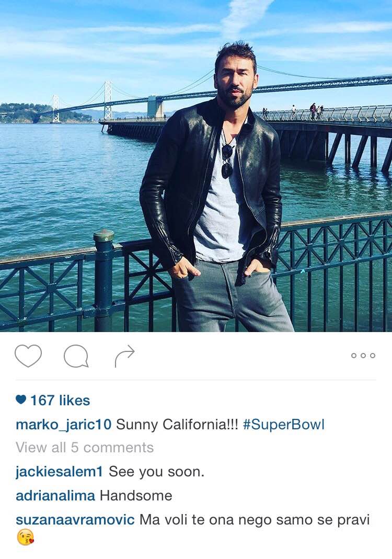Select the 'See you soon.' comment text
The image size is (392, 559).
(156, 472)
